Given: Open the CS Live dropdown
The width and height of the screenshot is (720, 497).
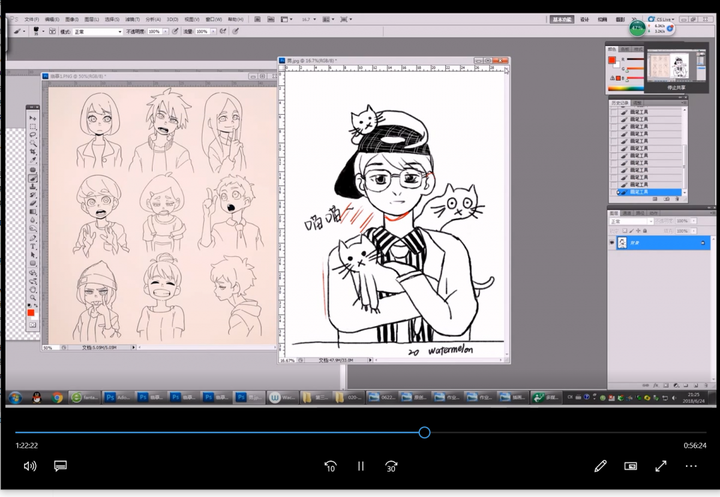Looking at the screenshot, I should (661, 19).
